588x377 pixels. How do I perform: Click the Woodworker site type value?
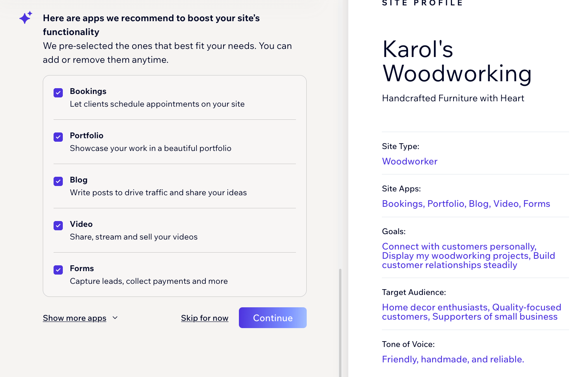click(x=410, y=161)
